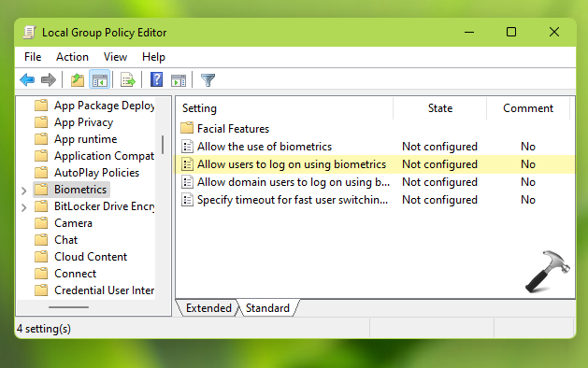Click the BitLocker Drive Encryption folder icon

[41, 206]
